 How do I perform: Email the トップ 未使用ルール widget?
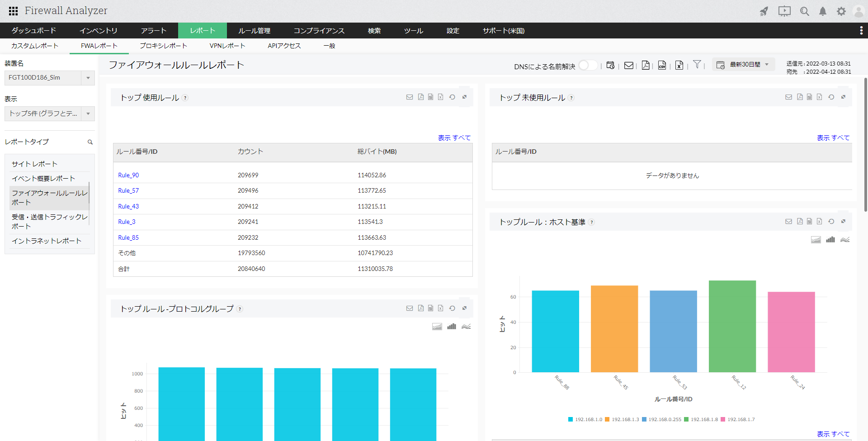point(788,97)
